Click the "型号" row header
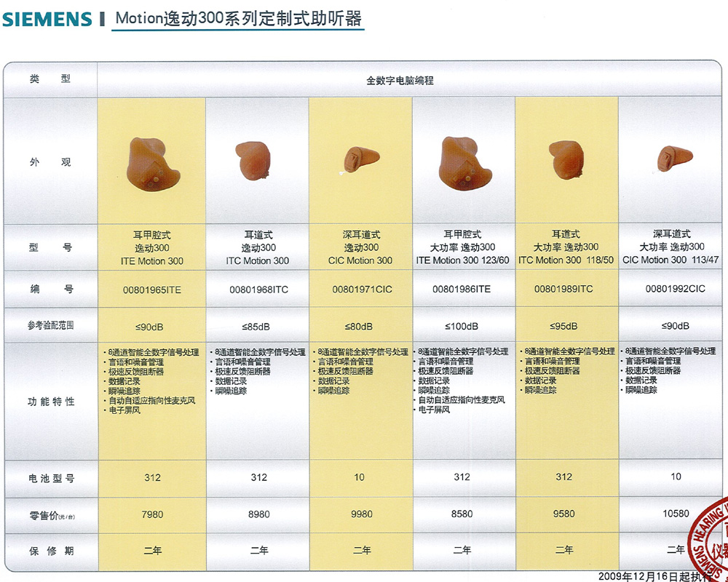 tap(50, 247)
